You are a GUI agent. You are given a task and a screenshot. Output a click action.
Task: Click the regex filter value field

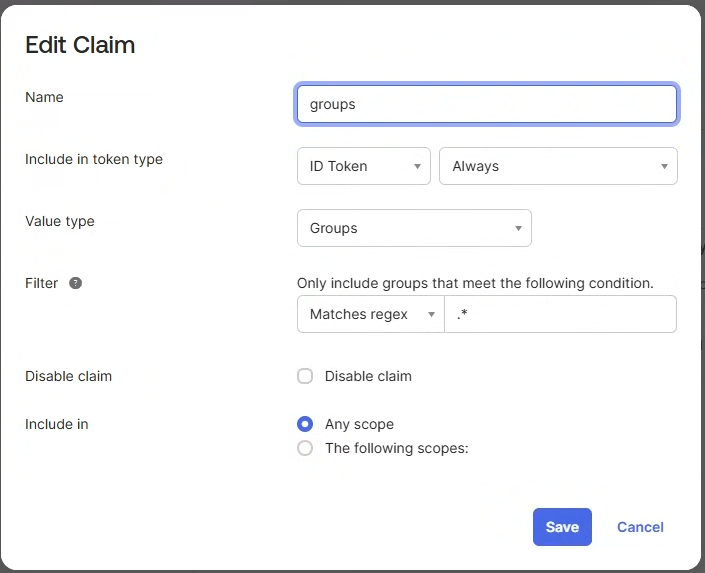560,314
